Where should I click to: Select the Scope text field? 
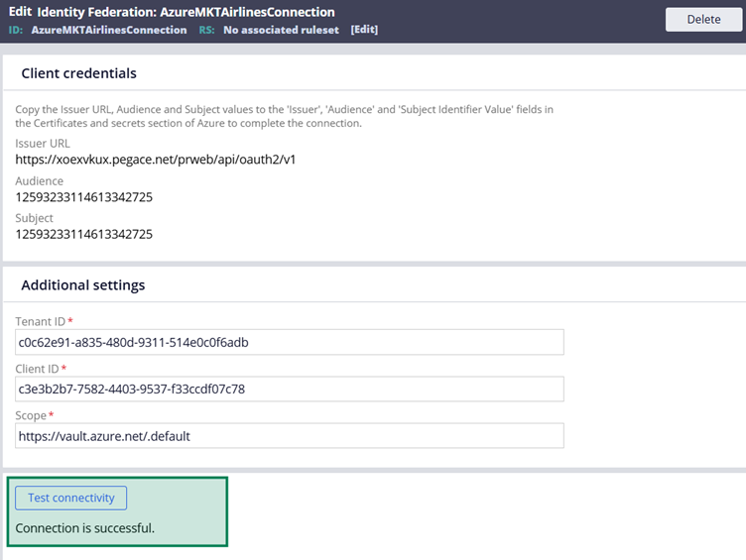[x=290, y=435]
